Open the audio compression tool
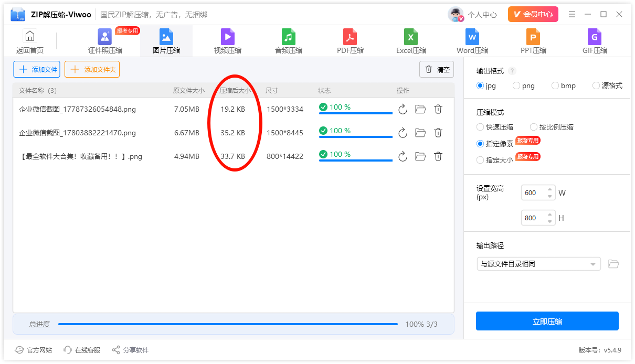This screenshot has width=635, height=364. 289,41
